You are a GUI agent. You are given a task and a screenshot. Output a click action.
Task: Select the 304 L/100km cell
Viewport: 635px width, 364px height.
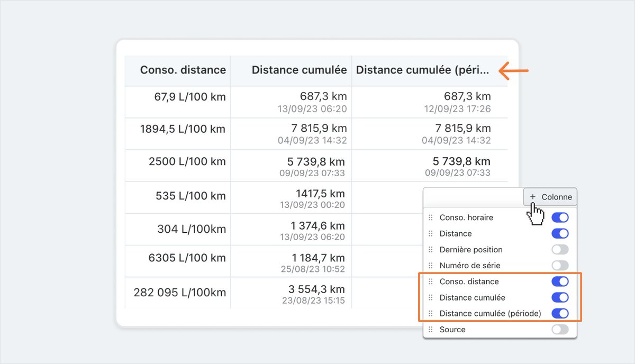(178, 229)
